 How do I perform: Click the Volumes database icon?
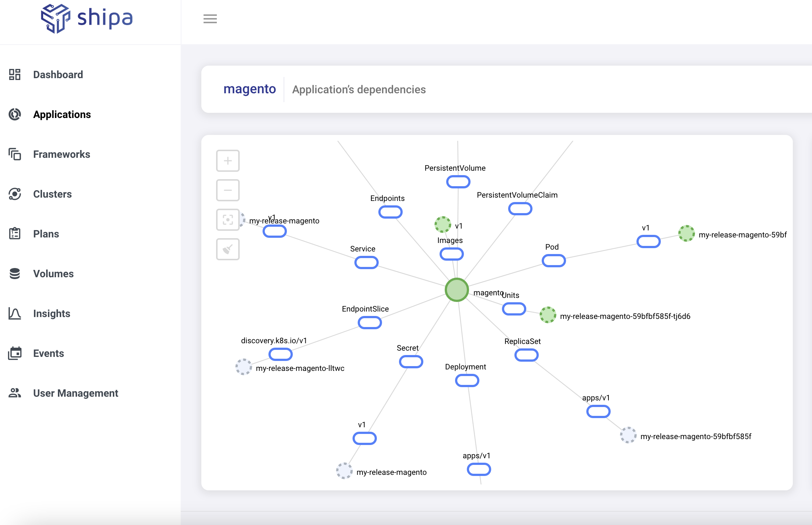pyautogui.click(x=15, y=274)
